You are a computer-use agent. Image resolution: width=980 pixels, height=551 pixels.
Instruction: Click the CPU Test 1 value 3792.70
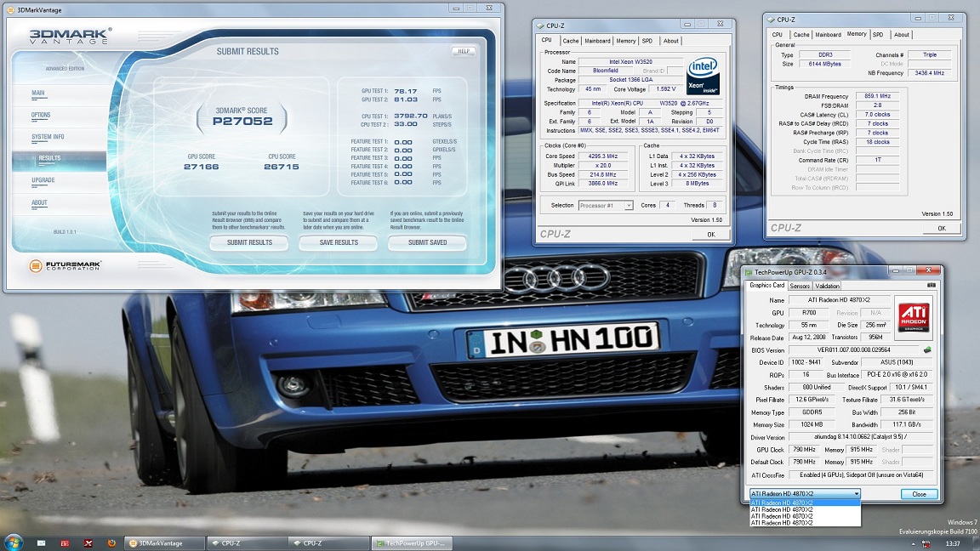point(411,116)
